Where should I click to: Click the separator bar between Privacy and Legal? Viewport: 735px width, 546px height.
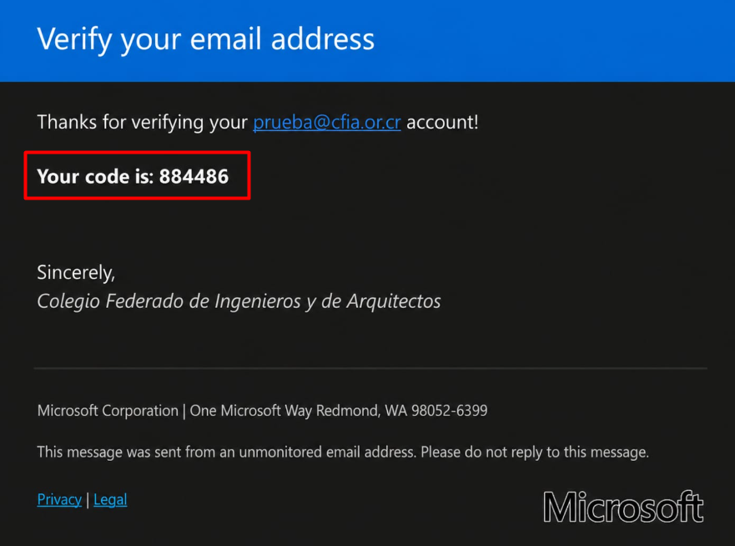[x=88, y=500]
